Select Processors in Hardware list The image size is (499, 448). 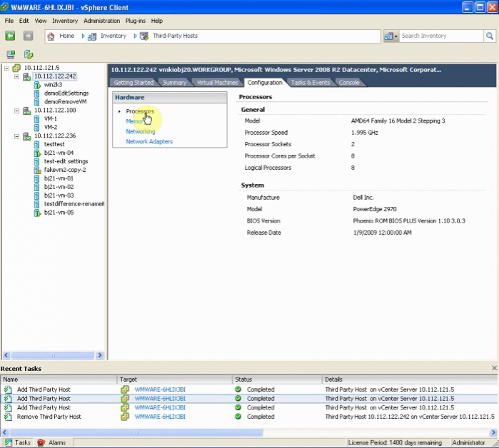(x=140, y=111)
